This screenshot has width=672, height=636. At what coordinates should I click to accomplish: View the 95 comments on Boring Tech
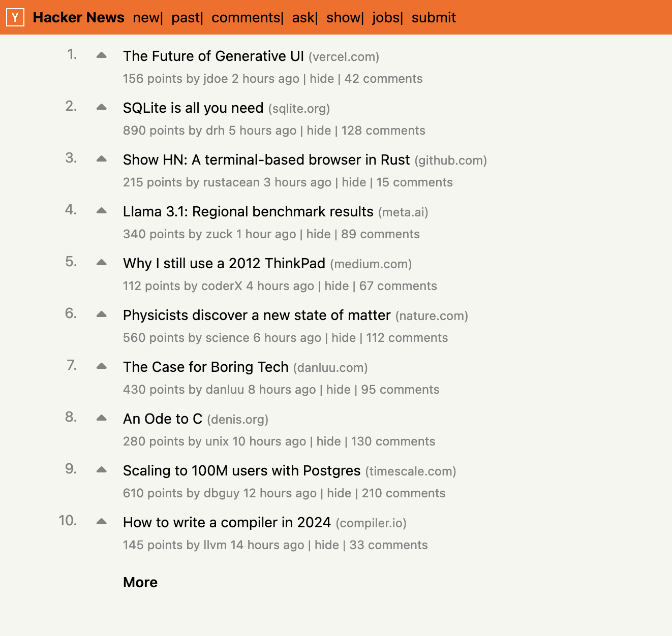click(x=401, y=390)
